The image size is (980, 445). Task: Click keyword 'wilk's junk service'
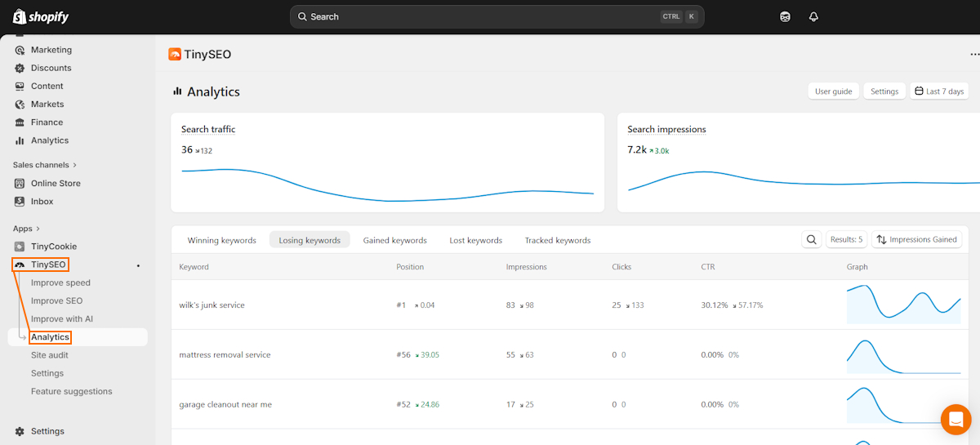pos(212,305)
